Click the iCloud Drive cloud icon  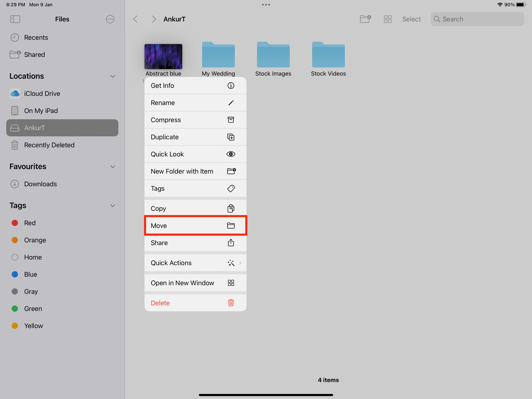(x=15, y=94)
